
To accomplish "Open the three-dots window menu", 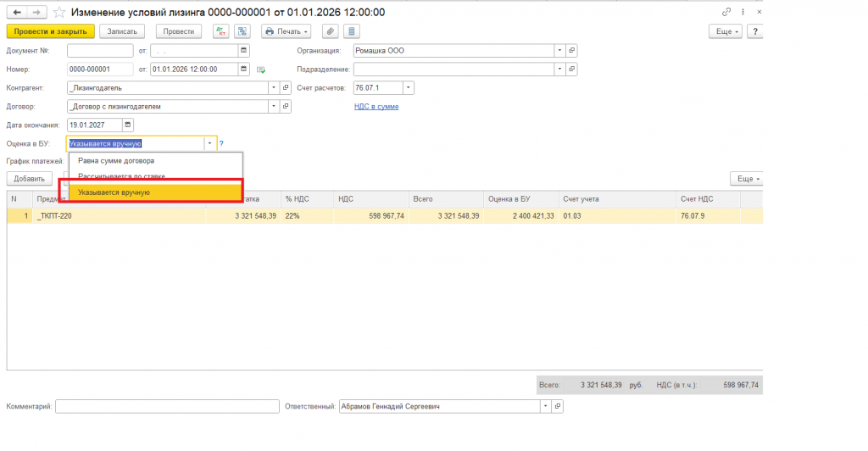I will coord(743,12).
